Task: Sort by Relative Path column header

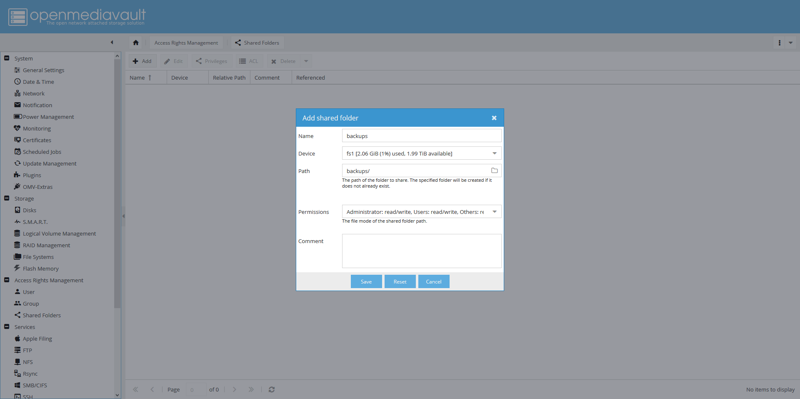Action: point(229,78)
